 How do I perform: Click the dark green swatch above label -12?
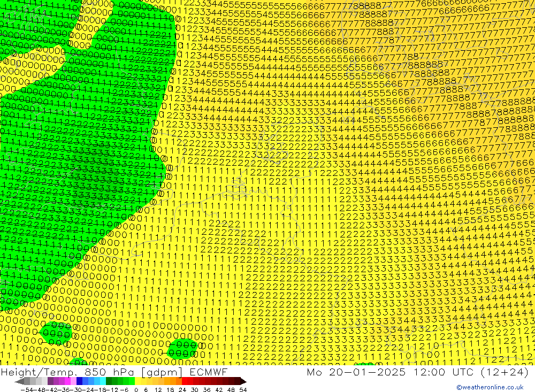click(109, 382)
